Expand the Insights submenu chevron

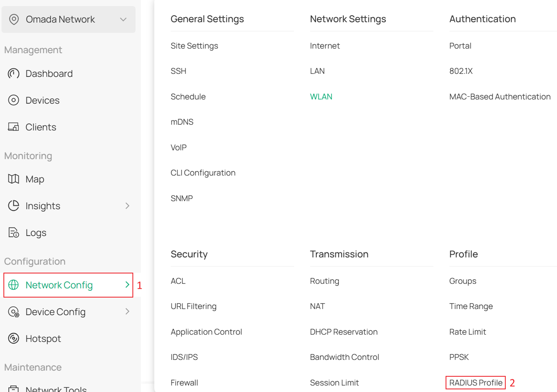pos(127,206)
